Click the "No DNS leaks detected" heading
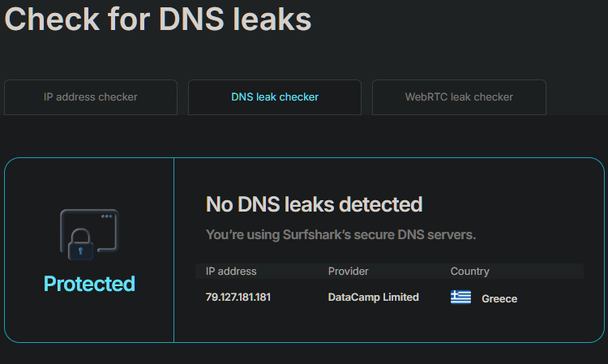Viewport: 608px width, 364px height. click(314, 203)
